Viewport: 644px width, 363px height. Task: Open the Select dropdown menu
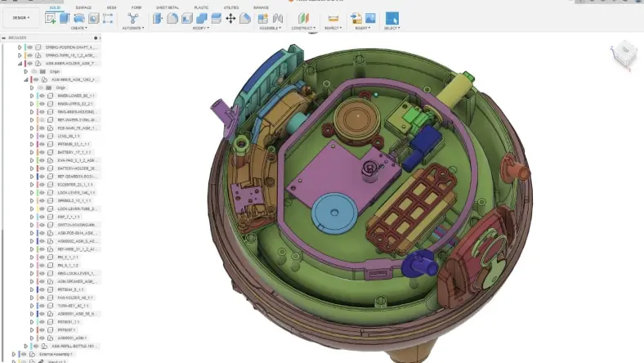point(391,28)
